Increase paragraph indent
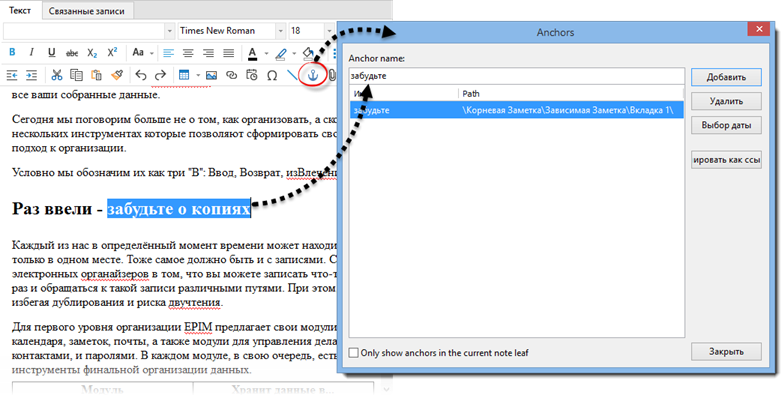 31,75
